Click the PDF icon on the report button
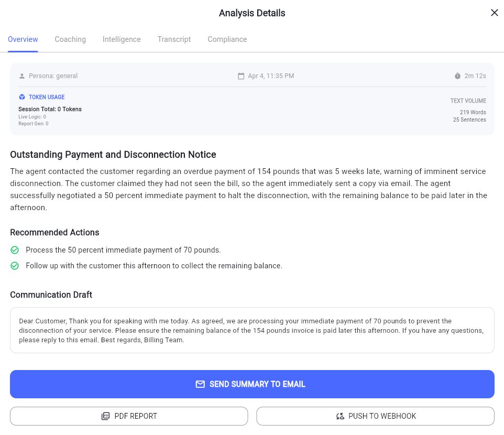Viewport: 504px width, 435px height. pos(105,416)
